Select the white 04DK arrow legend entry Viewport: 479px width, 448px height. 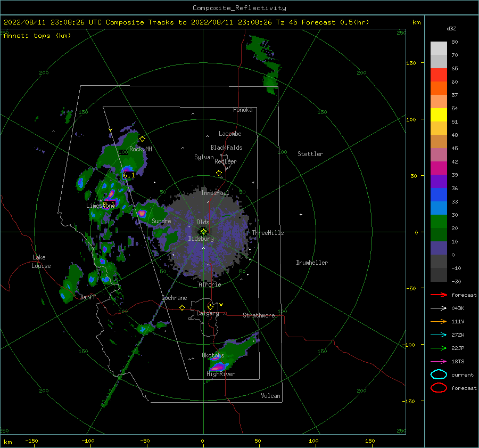439,308
